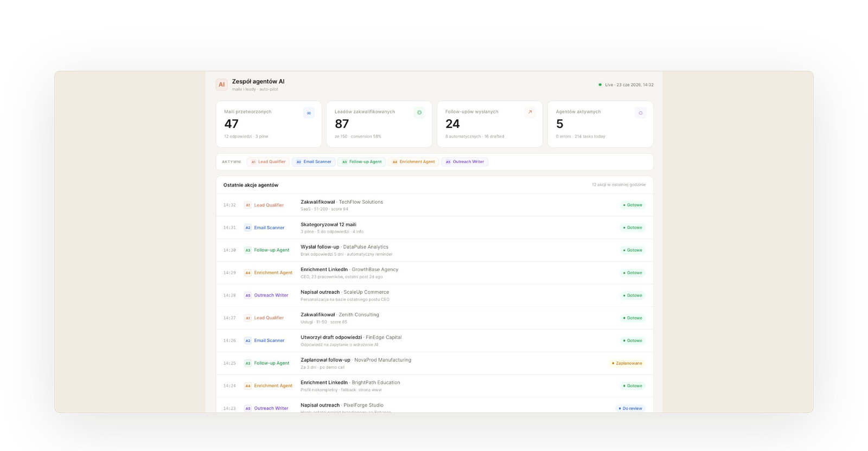
Task: Click Gotowe status for DataPulse Analytics
Action: click(x=633, y=250)
